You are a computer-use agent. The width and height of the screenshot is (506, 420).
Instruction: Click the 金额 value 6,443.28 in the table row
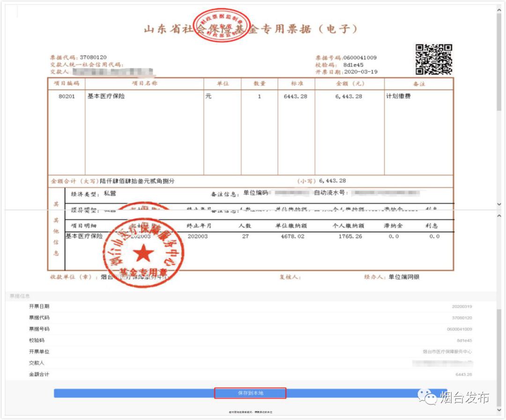pyautogui.click(x=349, y=96)
